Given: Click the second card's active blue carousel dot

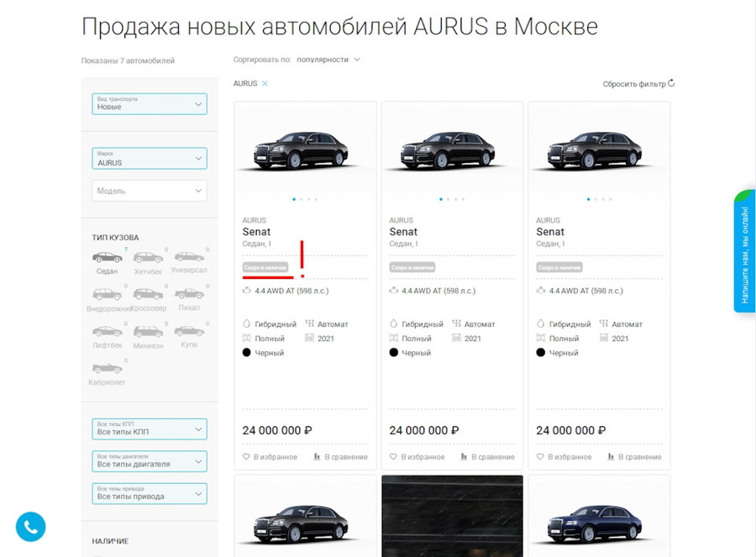Looking at the screenshot, I should (441, 199).
